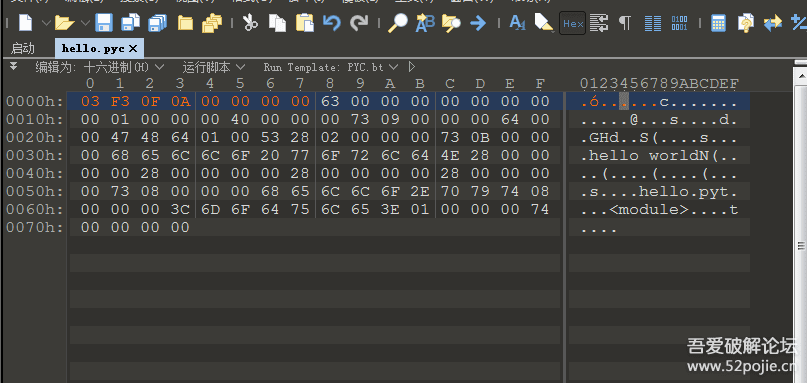Click the plus-slash-minus operations icon
The image size is (807, 383).
pos(799,23)
